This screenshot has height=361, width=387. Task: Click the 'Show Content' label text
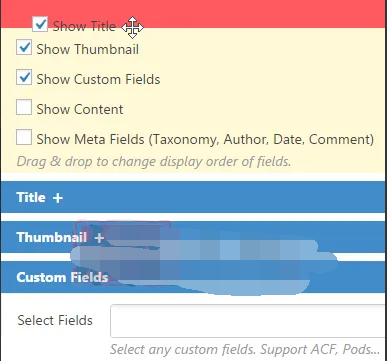pos(80,109)
